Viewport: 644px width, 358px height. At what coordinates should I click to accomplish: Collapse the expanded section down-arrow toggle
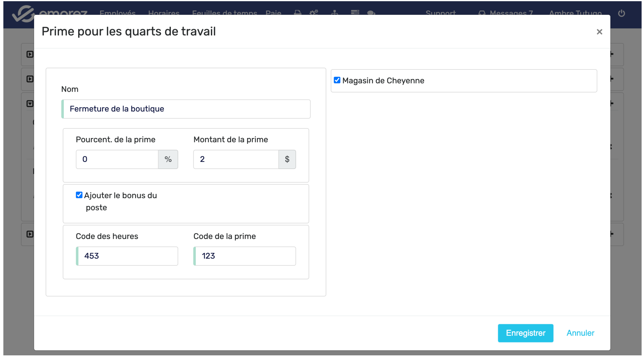(30, 103)
